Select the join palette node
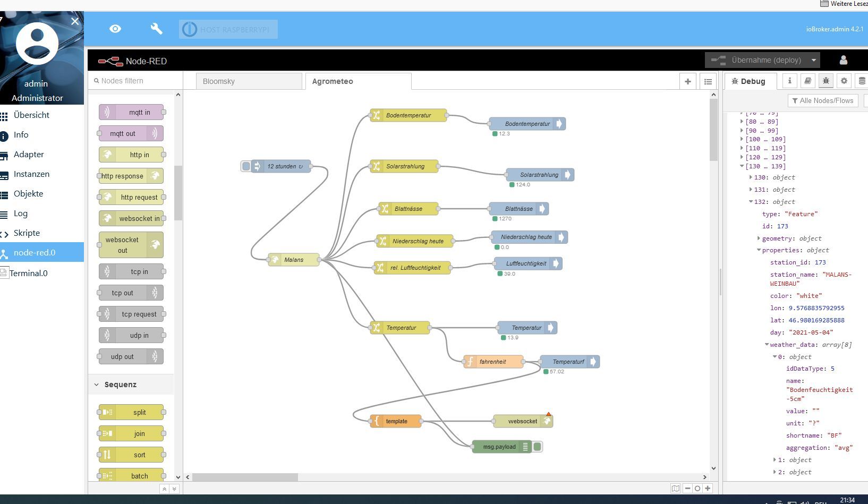The image size is (868, 504). click(131, 433)
